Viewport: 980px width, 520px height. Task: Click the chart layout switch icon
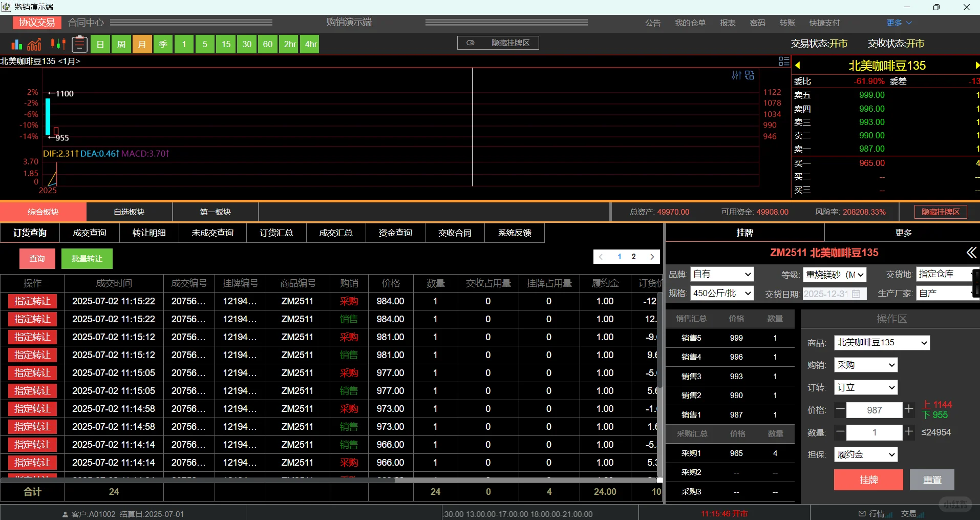(x=750, y=75)
